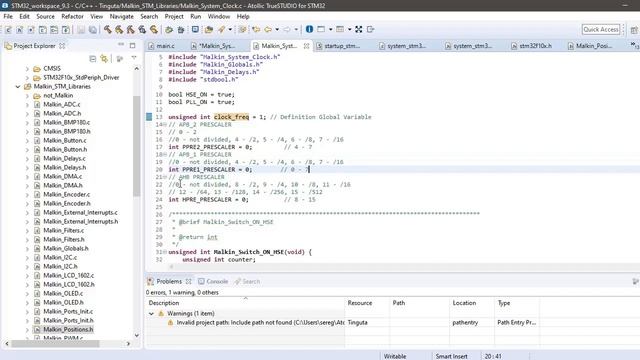
Task: Select Malkin_Globals.h in Project Explorer
Action: 66,248
